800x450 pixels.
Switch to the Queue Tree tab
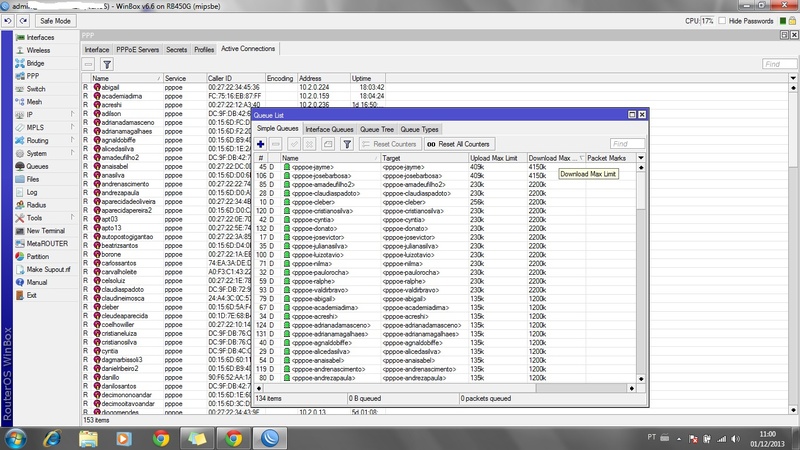pos(377,129)
